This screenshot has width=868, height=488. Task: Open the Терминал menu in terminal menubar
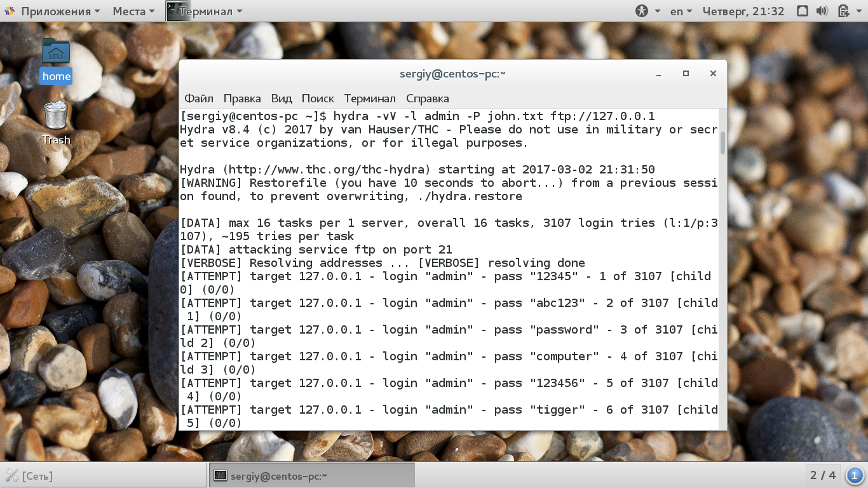coord(370,98)
